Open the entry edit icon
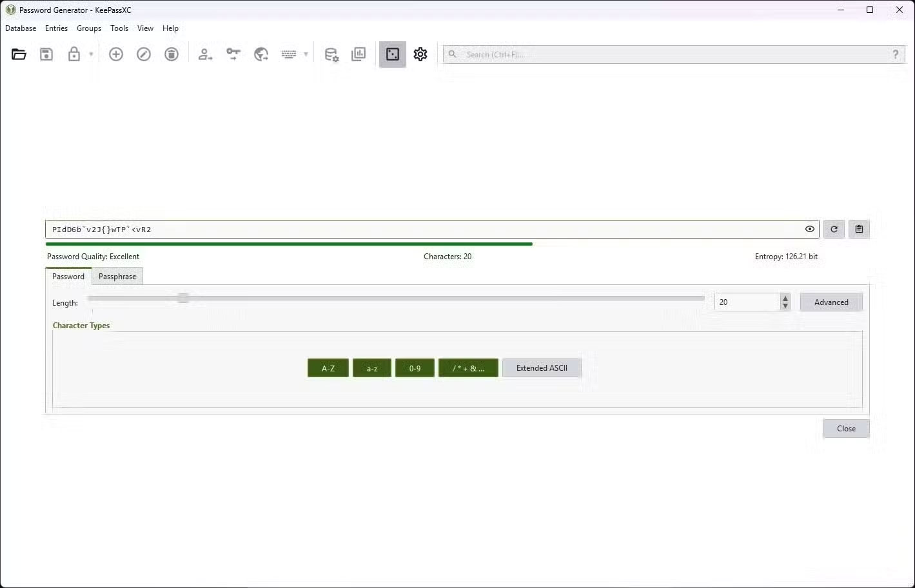 pos(143,54)
